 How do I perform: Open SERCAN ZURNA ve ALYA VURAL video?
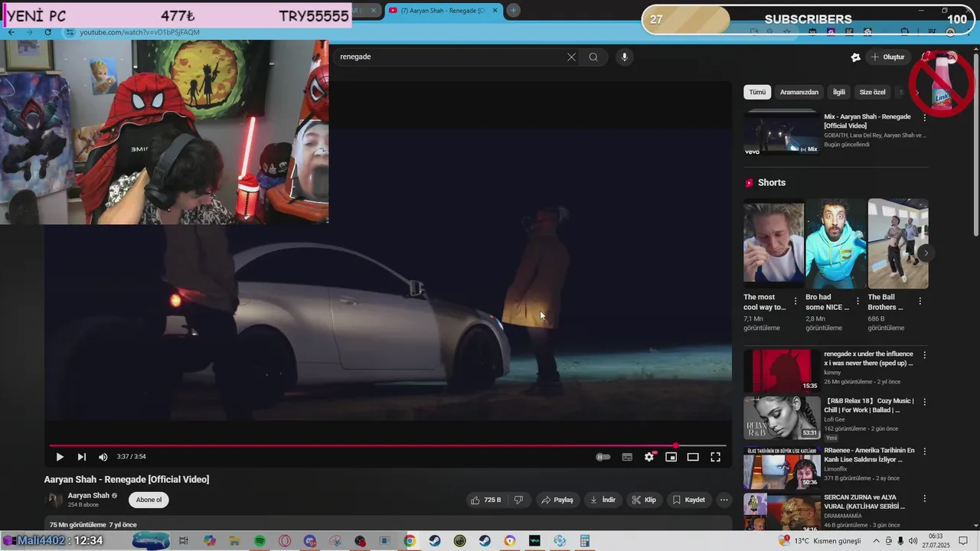pos(782,512)
